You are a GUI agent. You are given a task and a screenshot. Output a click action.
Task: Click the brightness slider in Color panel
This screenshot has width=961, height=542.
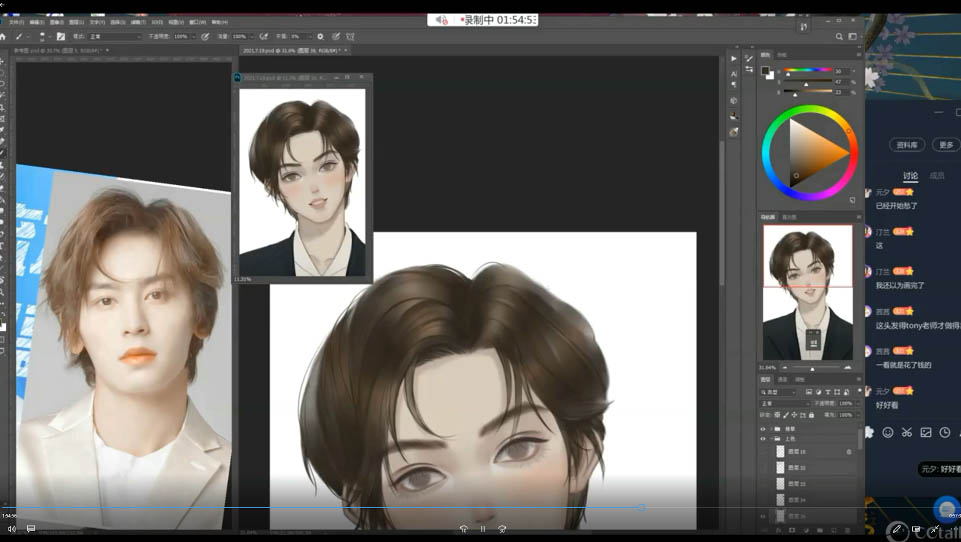[808, 92]
